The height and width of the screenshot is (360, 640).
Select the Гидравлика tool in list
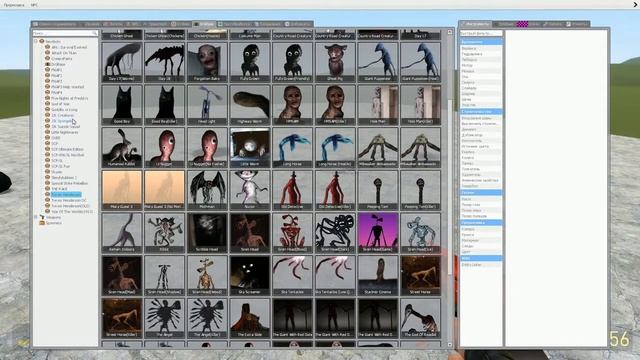pos(481,54)
